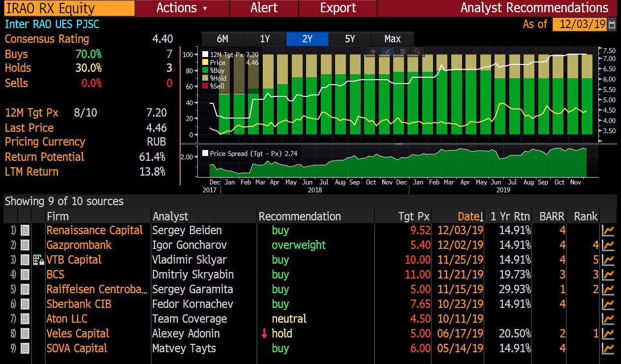Open Aton LLC firm link

pos(66,319)
